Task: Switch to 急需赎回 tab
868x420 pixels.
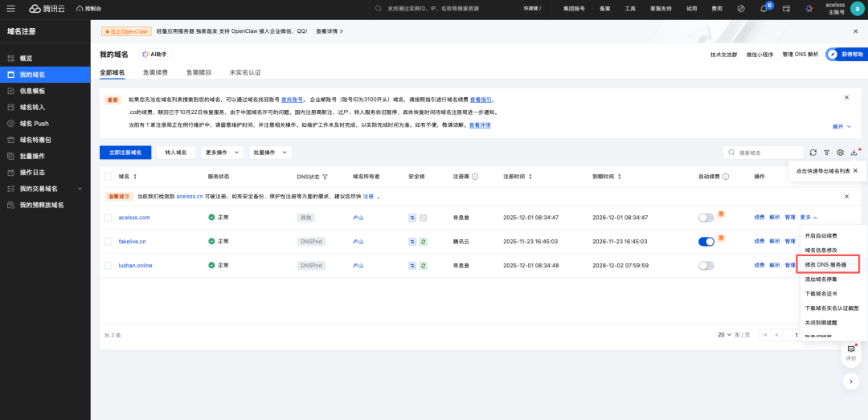Action: (199, 72)
